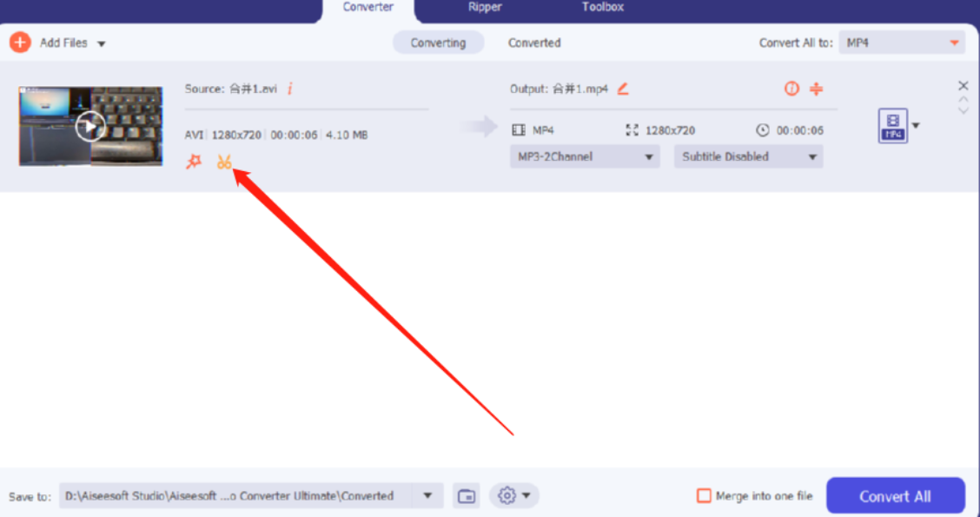Expand the Save to path dropdown
This screenshot has height=517, width=980.
pos(427,496)
